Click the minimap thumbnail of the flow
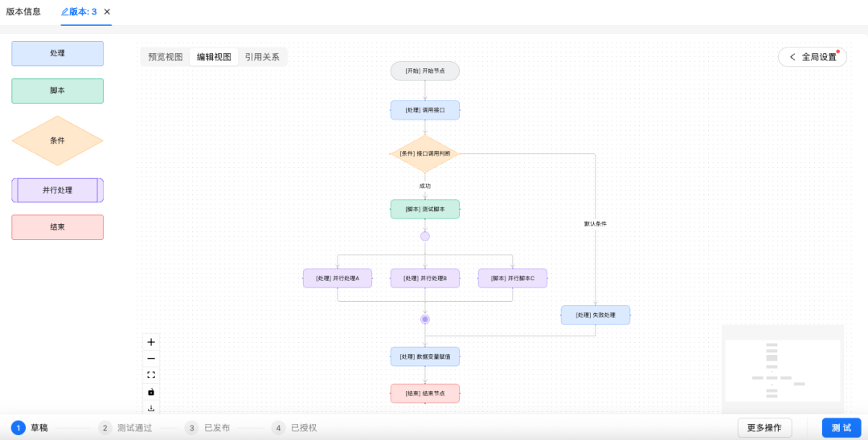868x440 pixels. 783,370
